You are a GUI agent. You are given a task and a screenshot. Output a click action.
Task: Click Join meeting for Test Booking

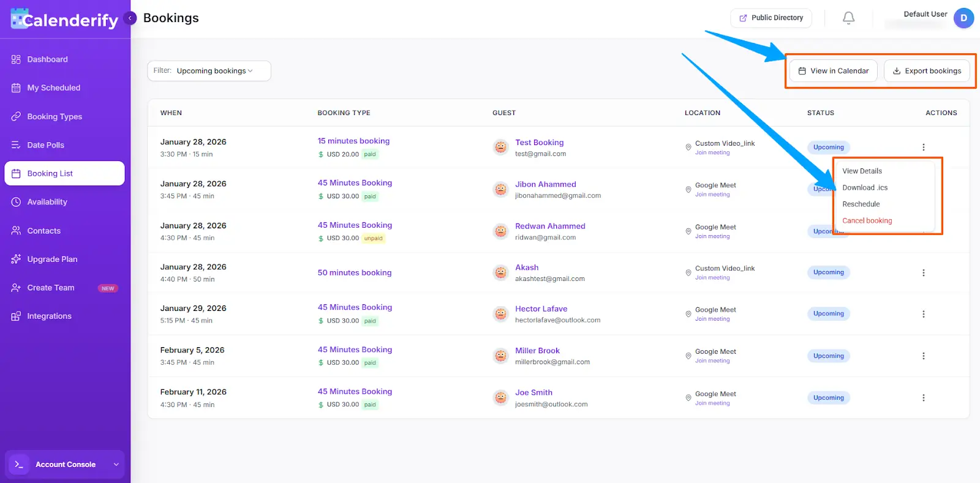point(712,152)
